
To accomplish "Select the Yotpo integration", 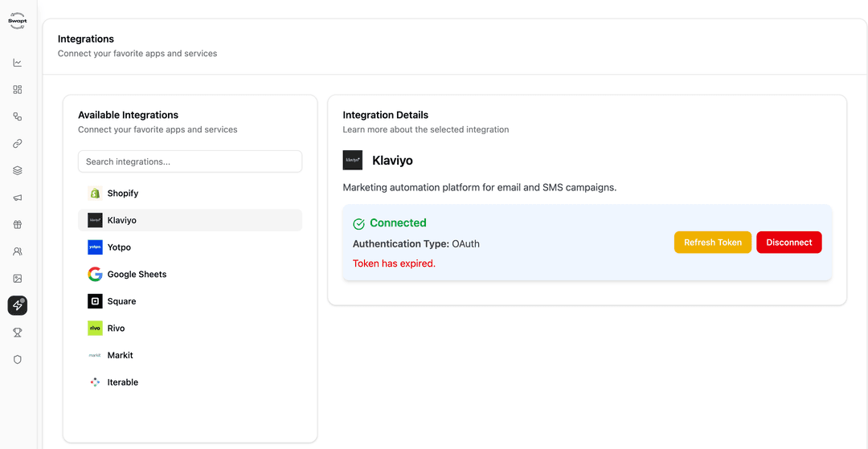I will [119, 247].
